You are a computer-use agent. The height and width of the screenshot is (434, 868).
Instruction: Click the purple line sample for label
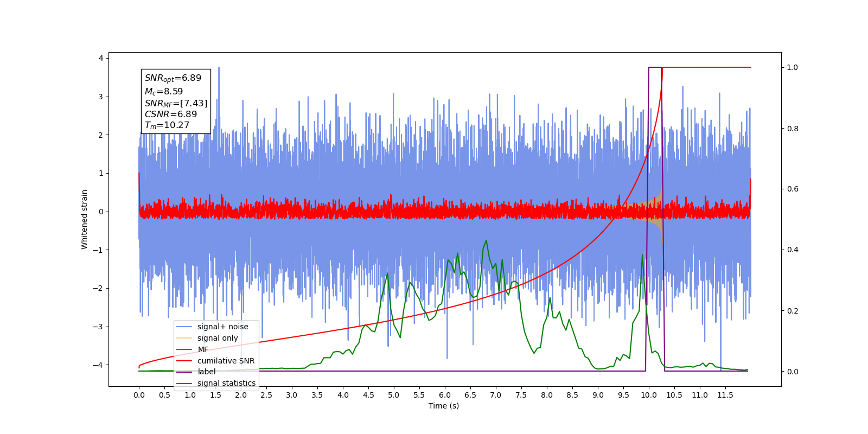(184, 372)
